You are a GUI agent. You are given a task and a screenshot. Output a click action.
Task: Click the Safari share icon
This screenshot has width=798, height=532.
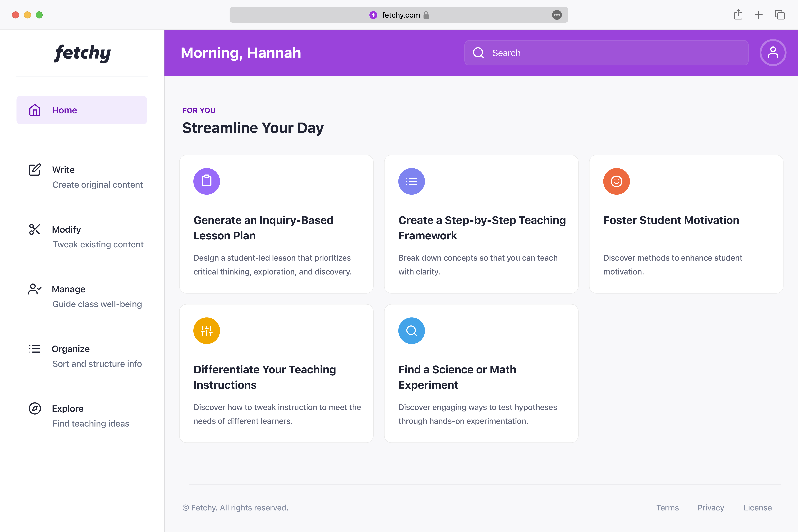[x=738, y=15]
